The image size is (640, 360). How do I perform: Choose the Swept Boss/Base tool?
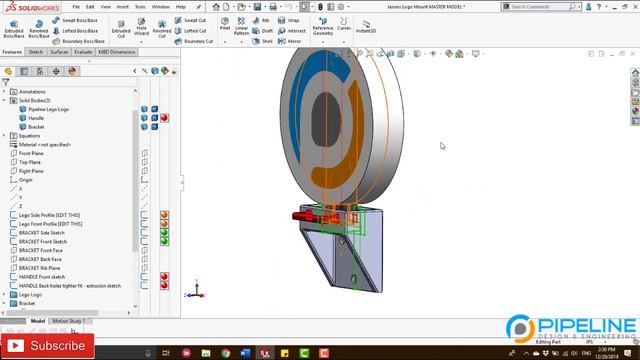coord(75,20)
